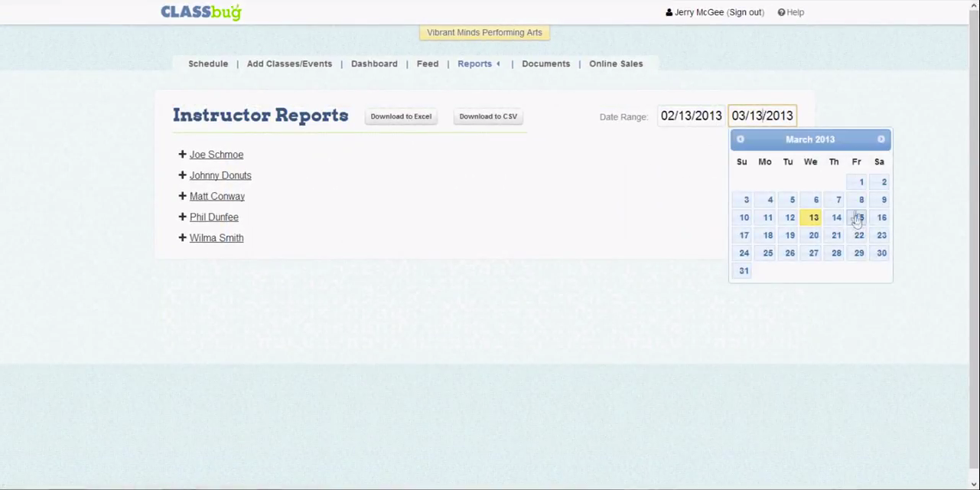Open Phil Dunfee instructor link

[214, 217]
